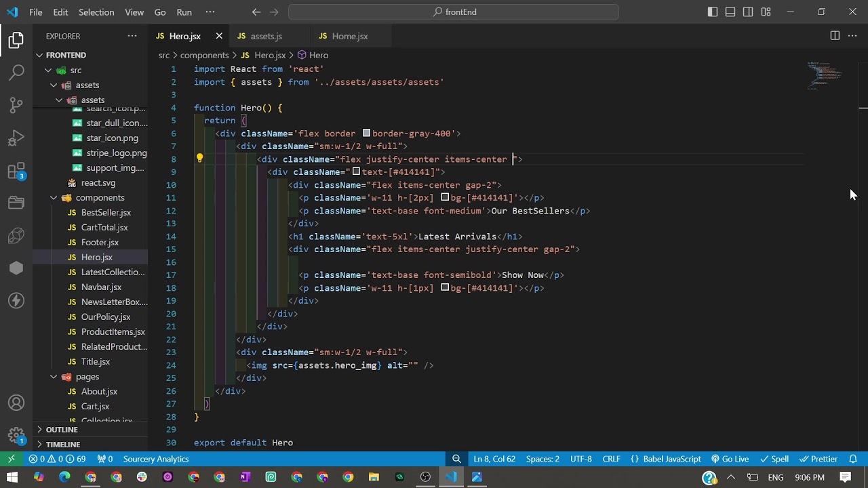The image size is (868, 488).
Task: Open the Manage gear icon
Action: point(16,435)
